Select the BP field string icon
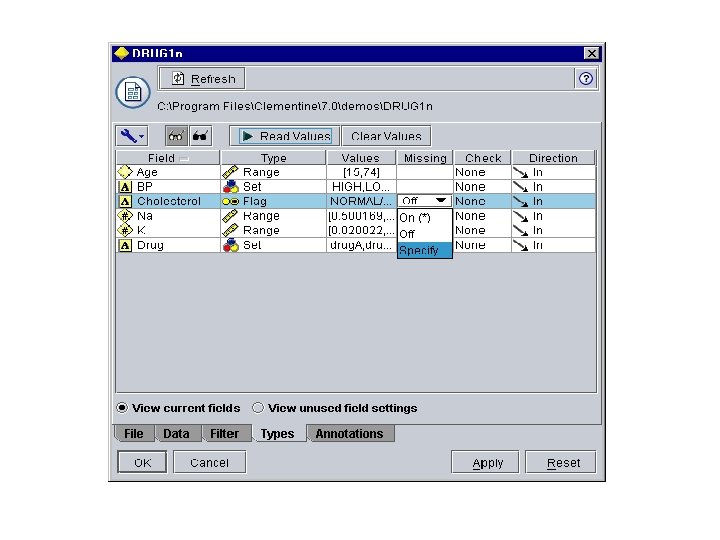Screen dimensions: 720x540 [125, 187]
